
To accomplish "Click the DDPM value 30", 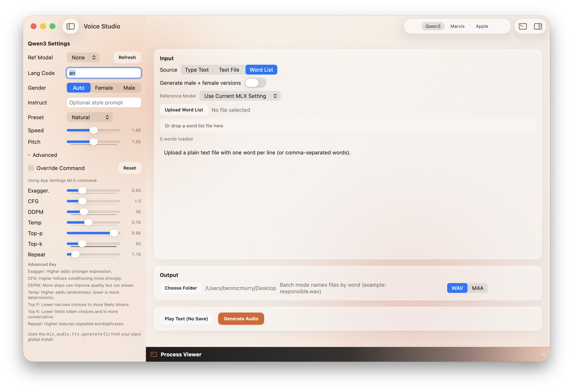I will tap(138, 212).
